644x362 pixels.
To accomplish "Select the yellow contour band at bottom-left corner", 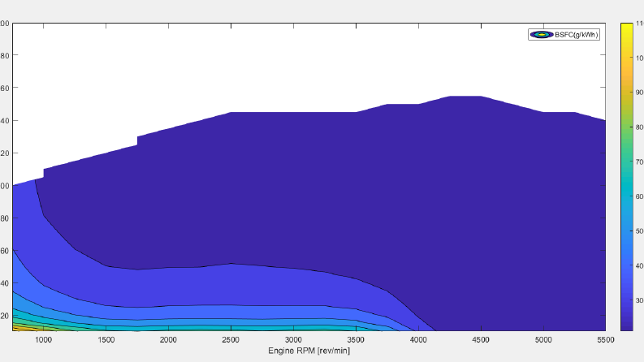I will tap(20, 328).
